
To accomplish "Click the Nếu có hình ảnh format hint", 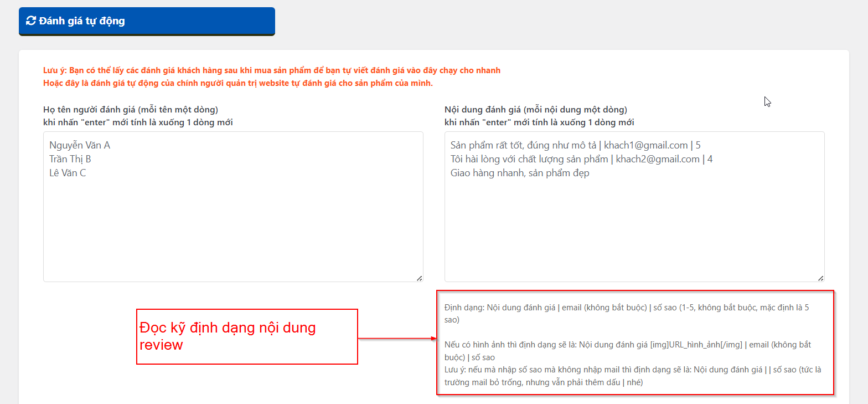I will click(627, 351).
